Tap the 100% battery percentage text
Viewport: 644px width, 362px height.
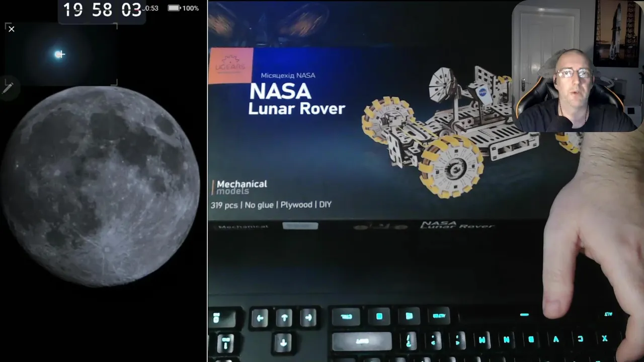tap(190, 8)
